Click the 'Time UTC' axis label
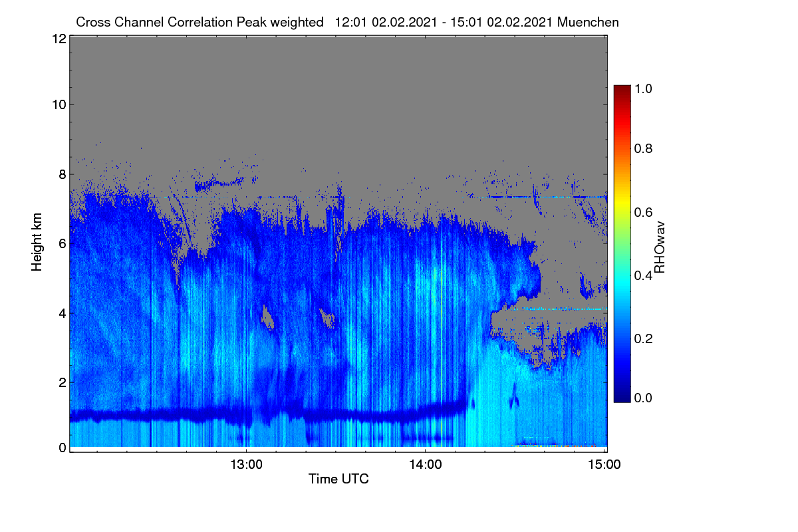The height and width of the screenshot is (532, 798). pyautogui.click(x=338, y=479)
